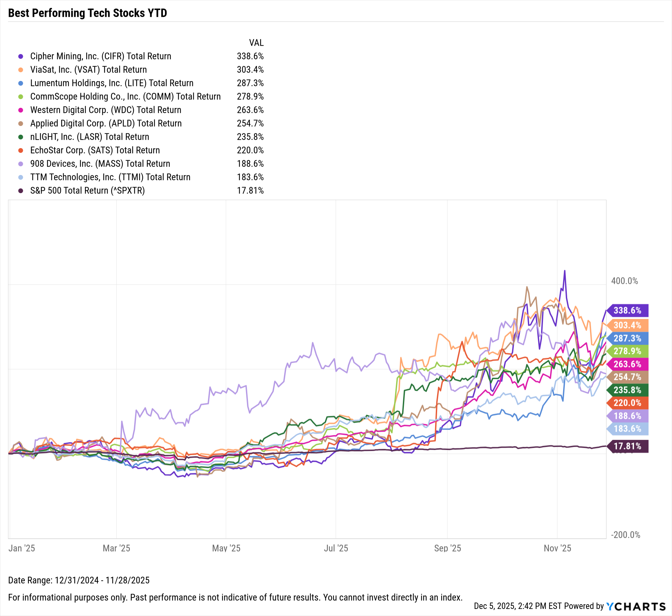Click the S&P 500 Total Return label
This screenshot has width=672, height=616.
click(87, 190)
